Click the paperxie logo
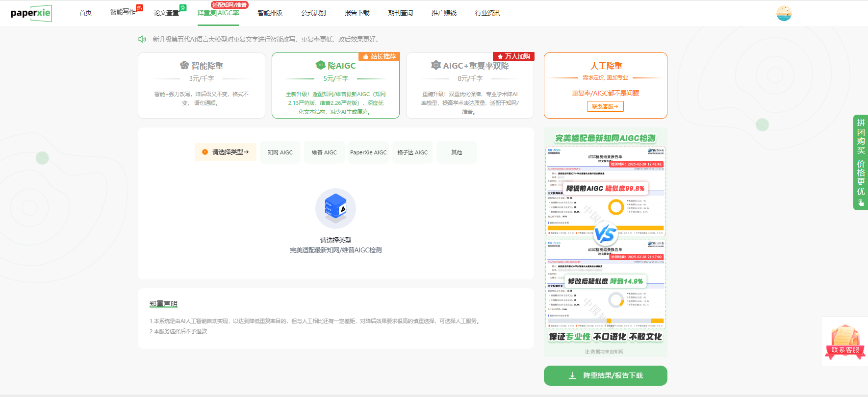The height and width of the screenshot is (397, 868). coord(31,13)
